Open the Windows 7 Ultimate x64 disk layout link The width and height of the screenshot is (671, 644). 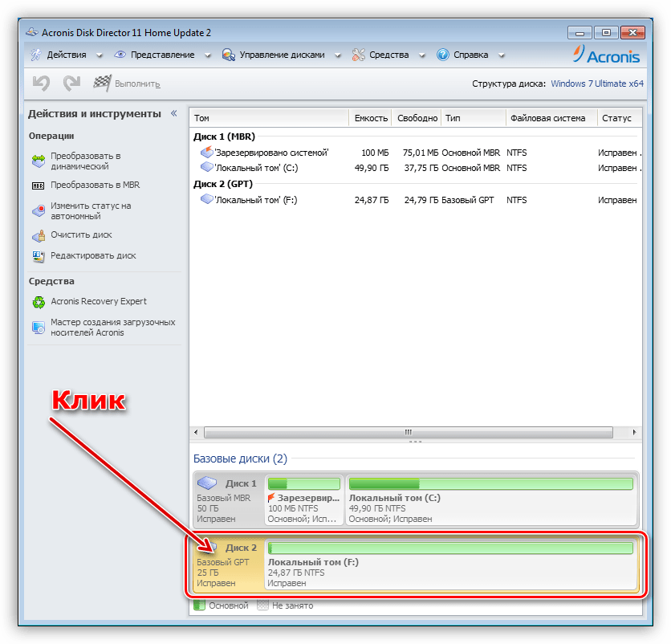coord(597,84)
